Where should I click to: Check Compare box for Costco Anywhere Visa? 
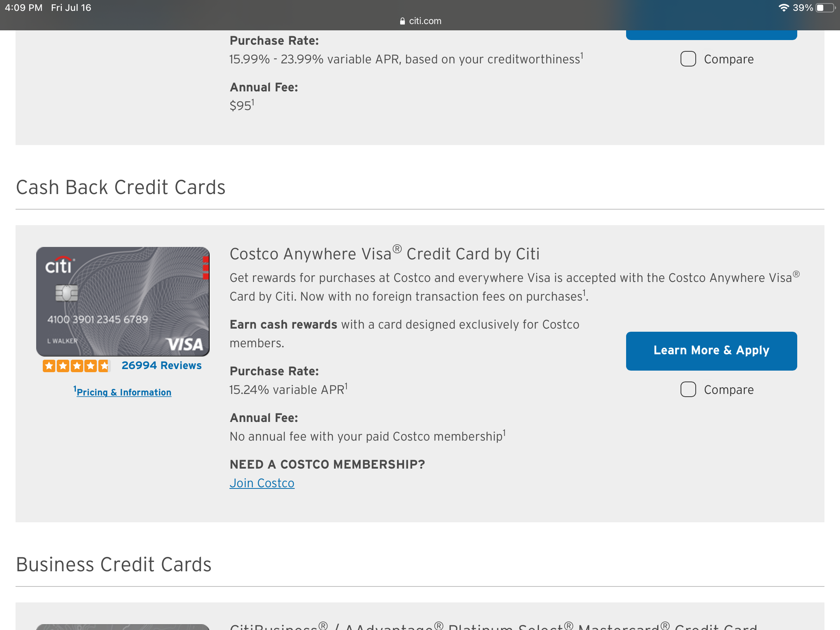click(x=688, y=389)
